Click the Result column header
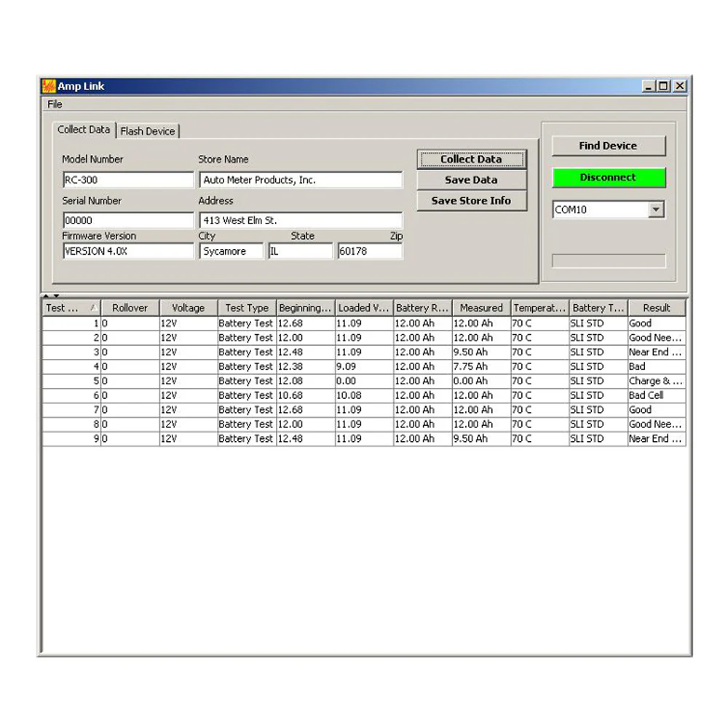The height and width of the screenshot is (728, 728). (x=657, y=308)
